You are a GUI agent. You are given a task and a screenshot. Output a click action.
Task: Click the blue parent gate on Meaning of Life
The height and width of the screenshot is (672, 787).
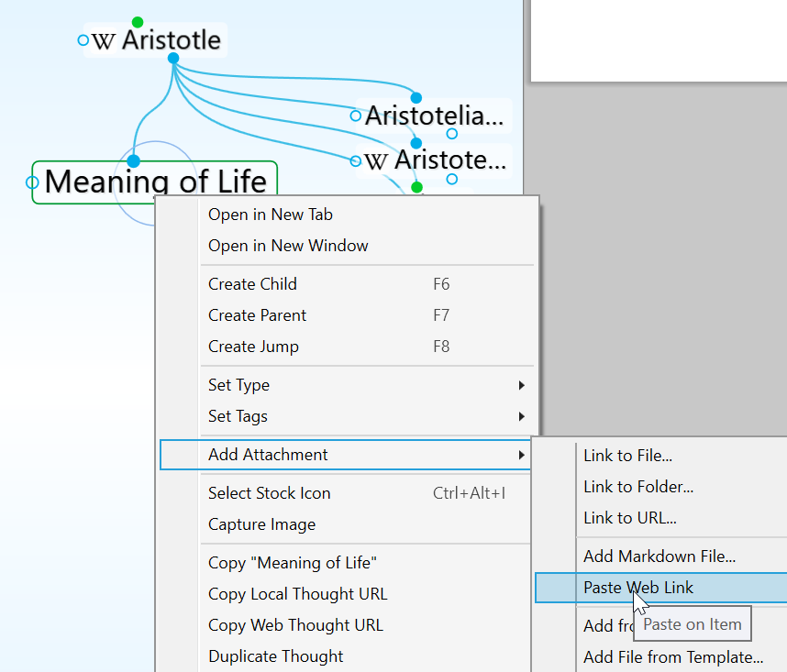tap(134, 161)
